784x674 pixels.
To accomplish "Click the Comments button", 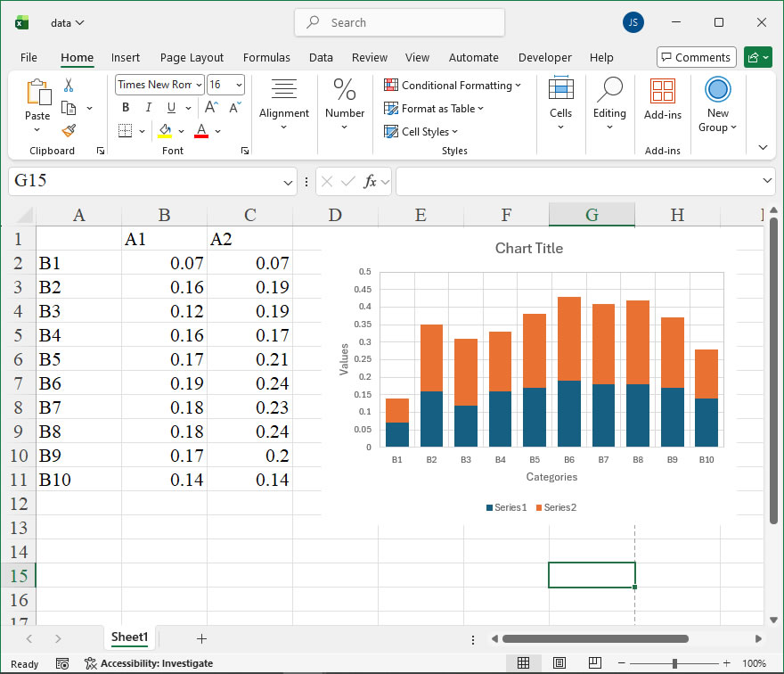I will point(696,57).
